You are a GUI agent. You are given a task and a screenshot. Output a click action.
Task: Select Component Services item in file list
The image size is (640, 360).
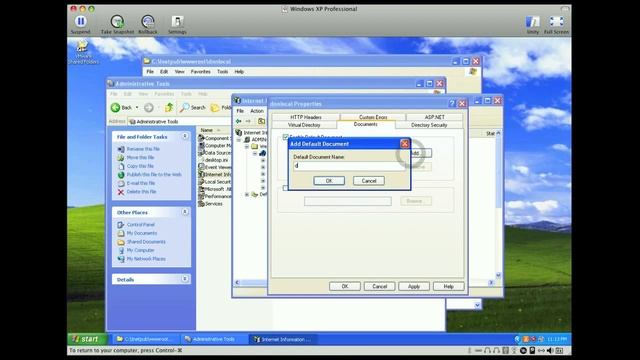[214, 138]
